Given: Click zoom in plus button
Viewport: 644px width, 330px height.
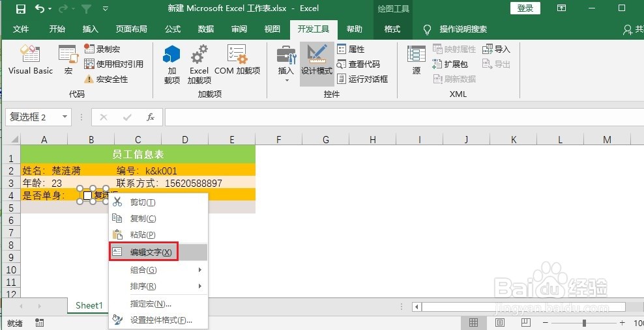Looking at the screenshot, I should [x=622, y=323].
